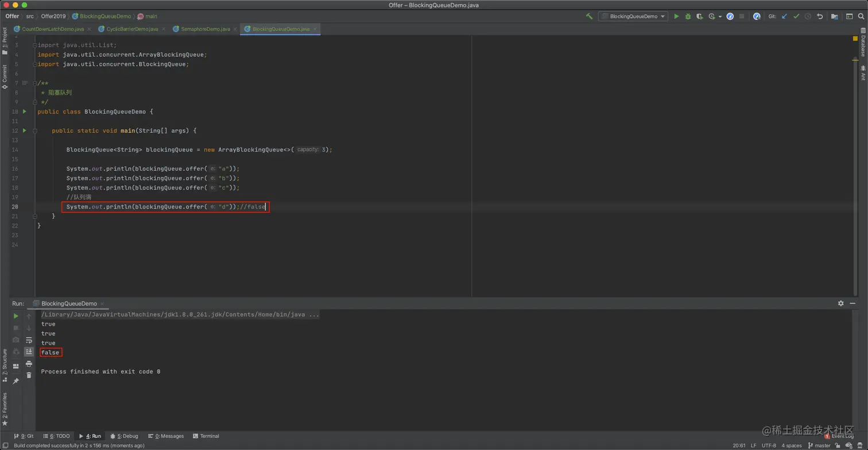The image size is (868, 450).
Task: Close the CountDownLatchDemo.java tab
Action: click(89, 29)
